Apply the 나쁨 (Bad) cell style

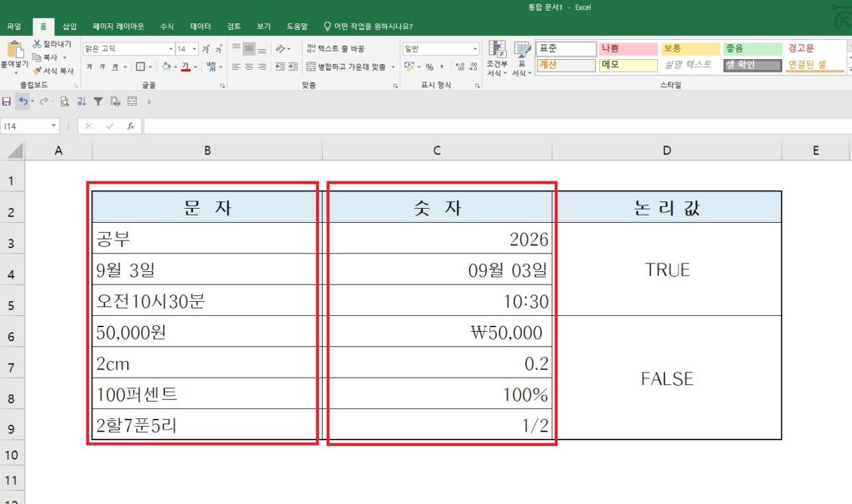coord(627,48)
